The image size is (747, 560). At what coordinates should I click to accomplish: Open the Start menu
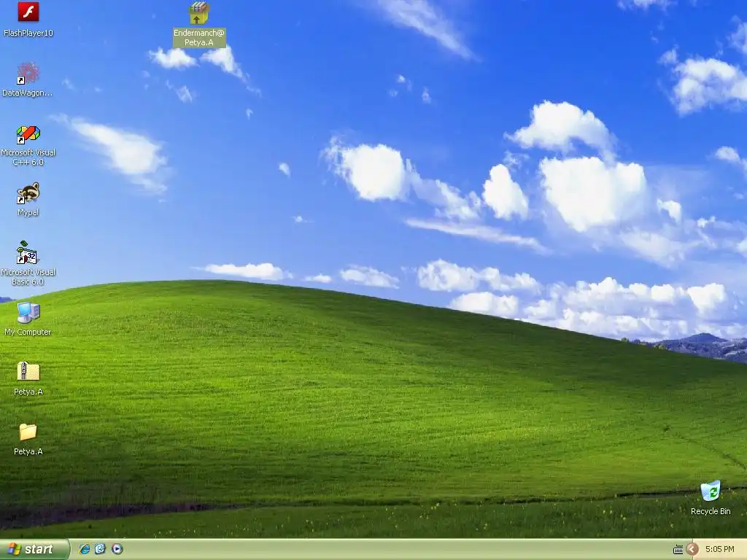(34, 549)
